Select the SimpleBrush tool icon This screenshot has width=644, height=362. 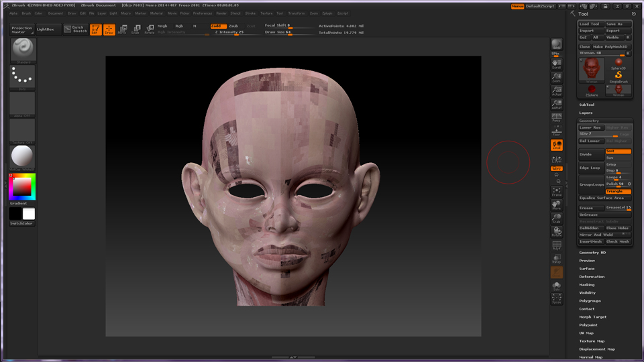click(619, 76)
